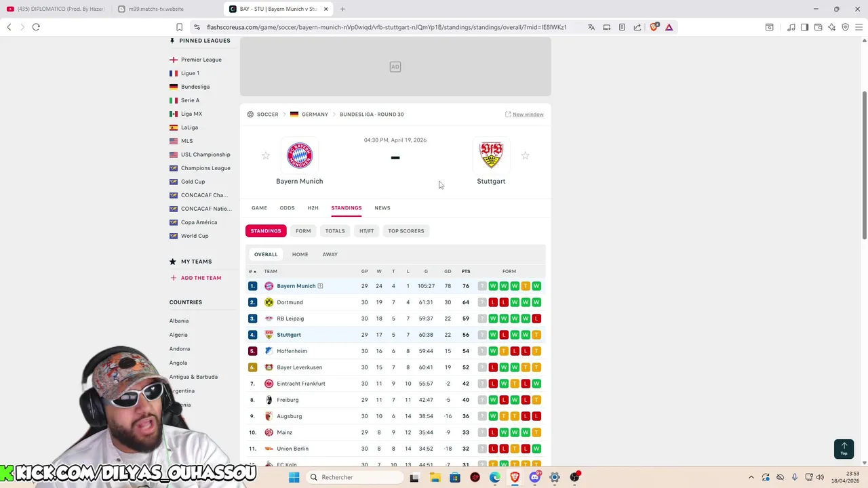Click the address bar URL field
Screen dimensions: 868x488
tap(387, 27)
